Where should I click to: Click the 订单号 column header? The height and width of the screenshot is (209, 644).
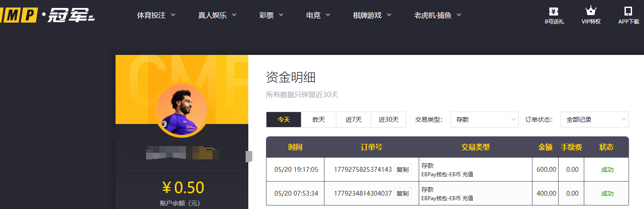[x=371, y=147]
